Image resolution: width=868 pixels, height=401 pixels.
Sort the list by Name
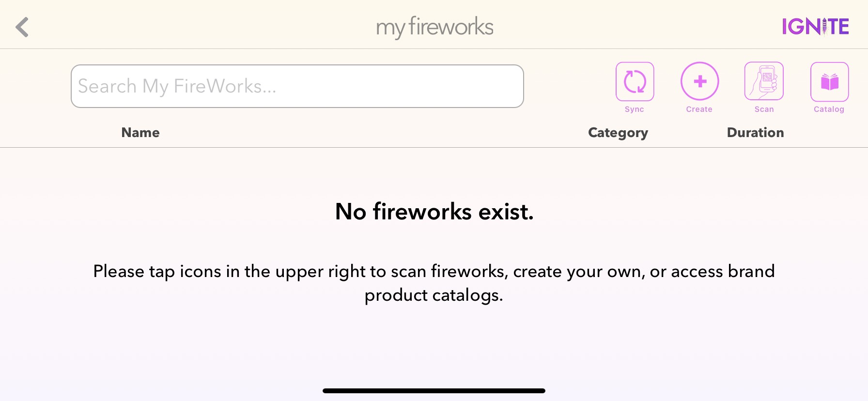point(140,132)
